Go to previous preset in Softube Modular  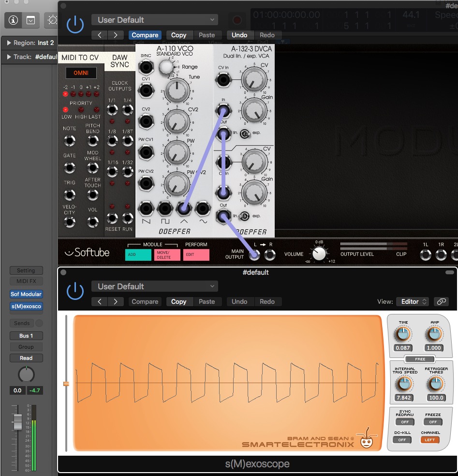point(100,35)
